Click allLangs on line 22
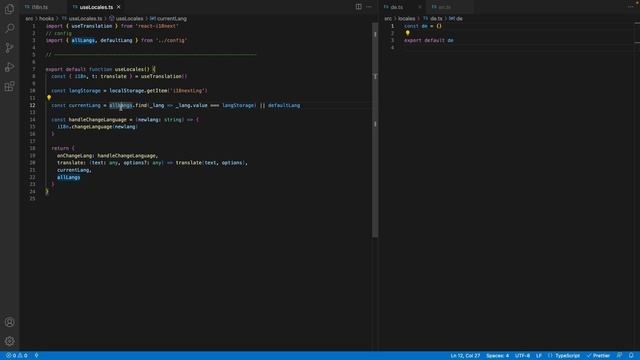 (x=69, y=177)
